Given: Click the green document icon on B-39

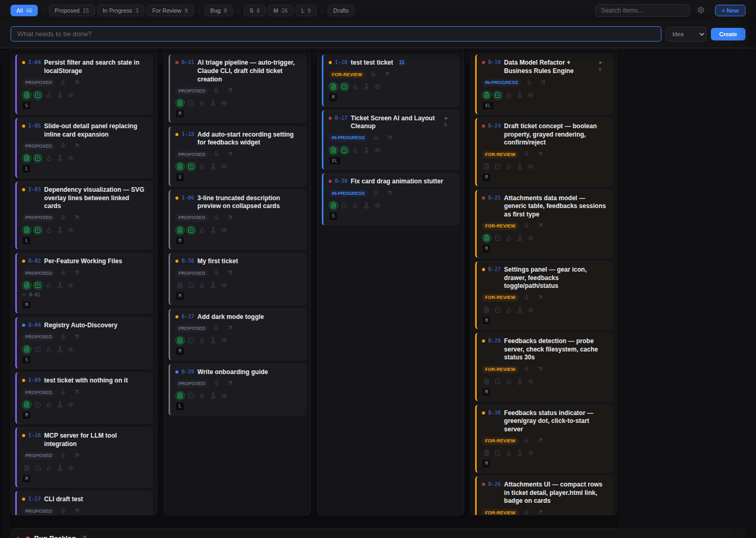Looking at the screenshot, I should tap(180, 396).
